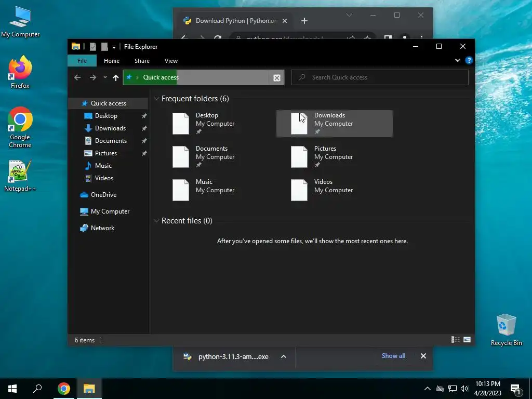Stop loading with the address bar X button
Screen dimensions: 532x399
[277, 78]
